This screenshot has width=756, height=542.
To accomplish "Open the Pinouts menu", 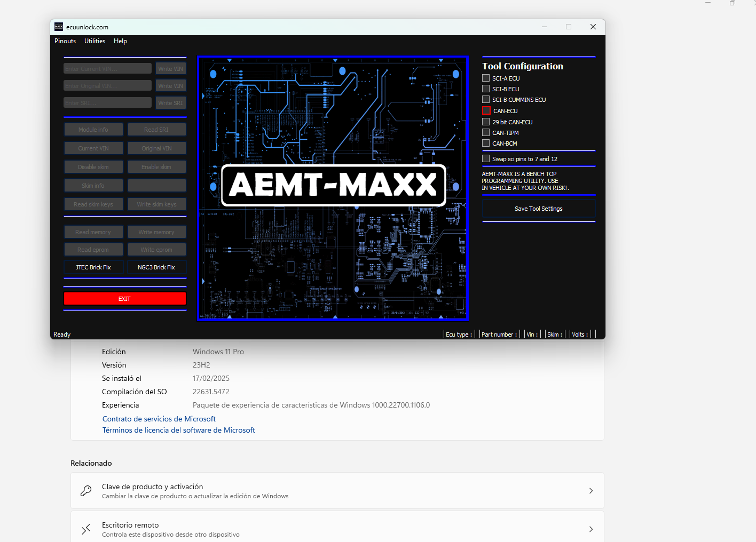I will (x=65, y=41).
